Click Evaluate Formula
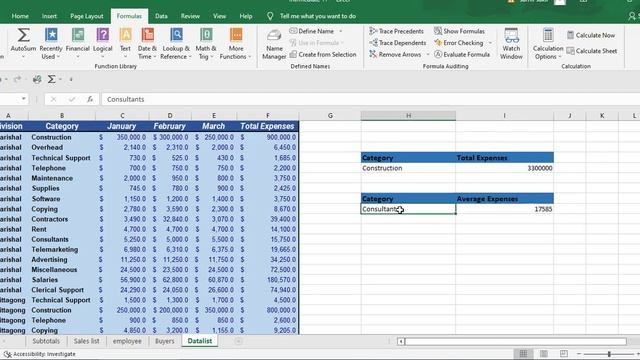 [x=462, y=54]
